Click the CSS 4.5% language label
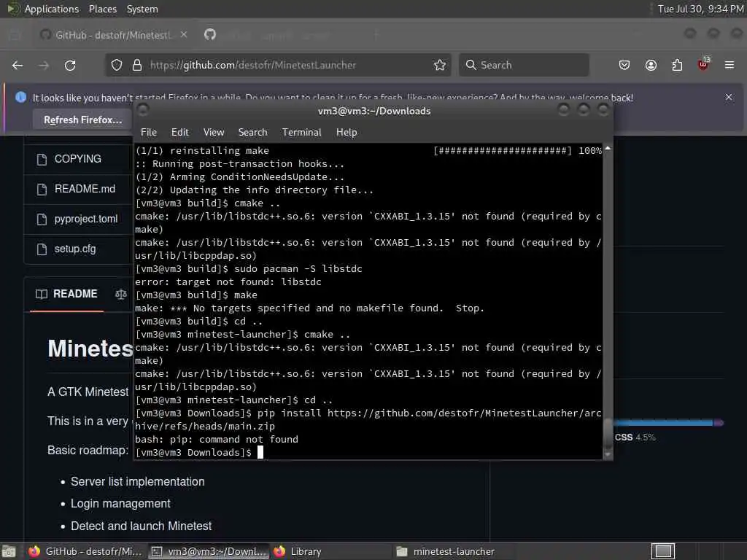The image size is (747, 560). coord(635,437)
